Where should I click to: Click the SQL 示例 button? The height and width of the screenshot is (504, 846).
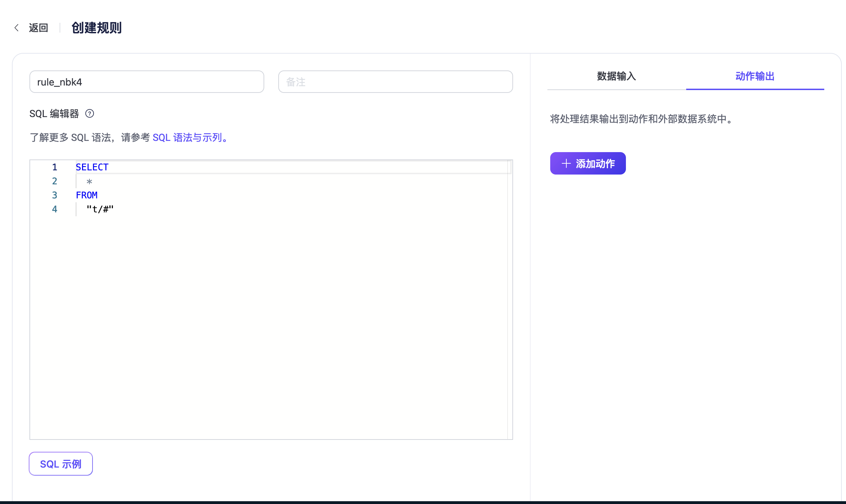(60, 464)
